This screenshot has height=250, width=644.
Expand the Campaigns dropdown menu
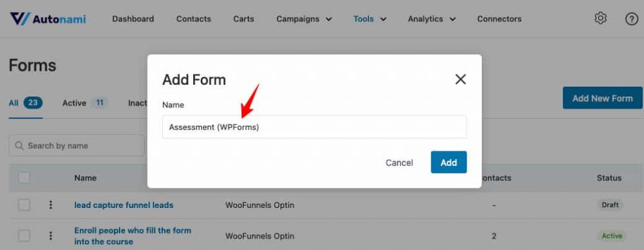tap(304, 19)
